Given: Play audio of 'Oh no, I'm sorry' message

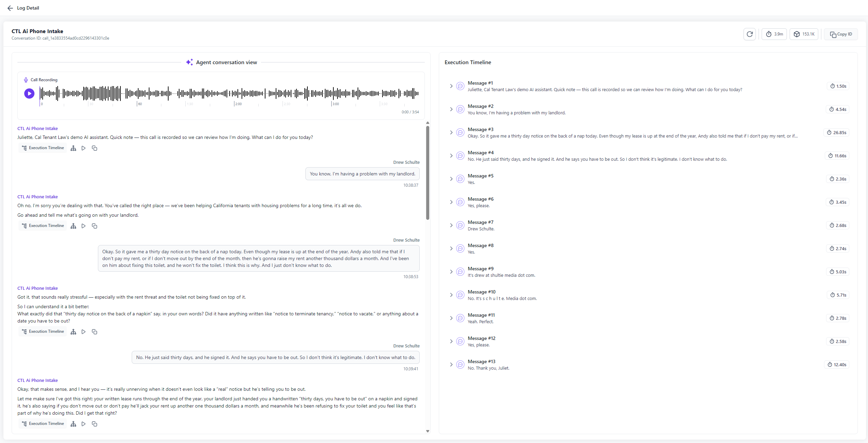Looking at the screenshot, I should tap(84, 226).
